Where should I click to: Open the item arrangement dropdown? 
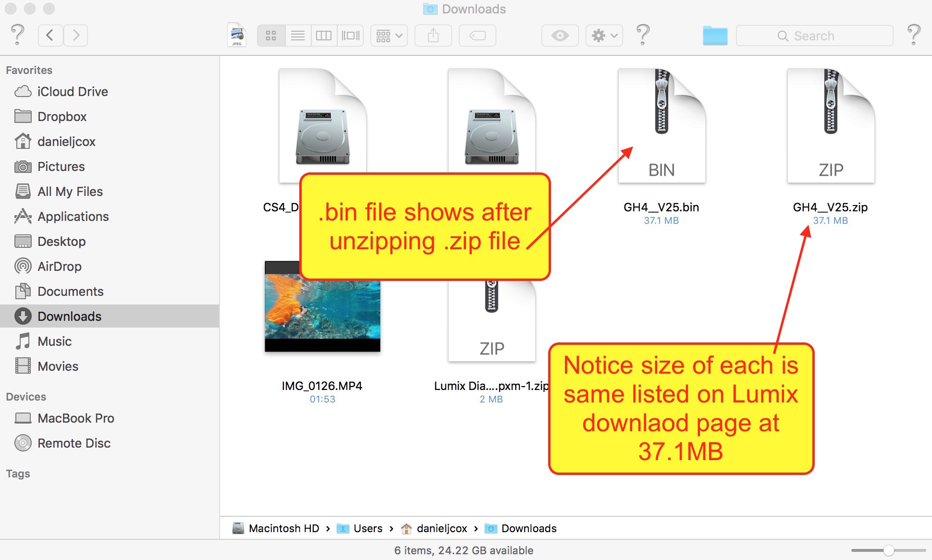(389, 36)
